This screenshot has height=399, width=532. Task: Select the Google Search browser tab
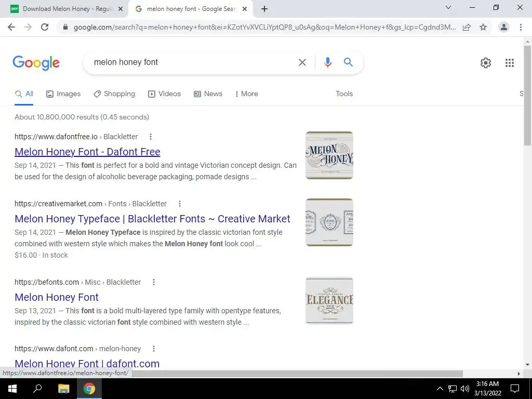pyautogui.click(x=191, y=9)
